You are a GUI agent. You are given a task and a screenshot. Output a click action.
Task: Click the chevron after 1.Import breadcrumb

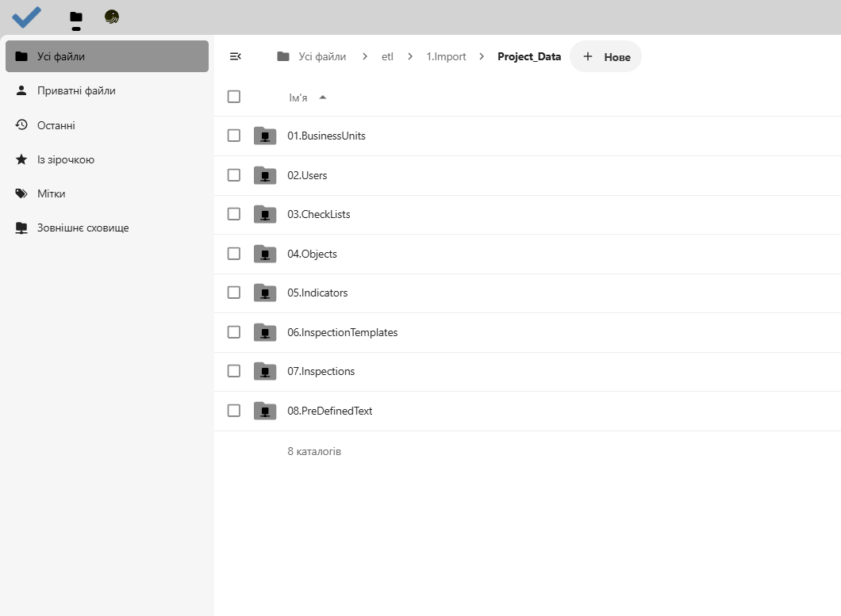(481, 56)
